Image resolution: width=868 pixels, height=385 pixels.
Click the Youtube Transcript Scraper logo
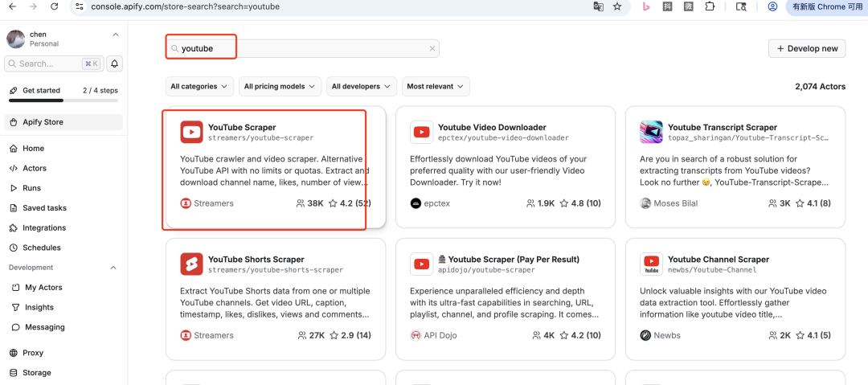click(651, 132)
